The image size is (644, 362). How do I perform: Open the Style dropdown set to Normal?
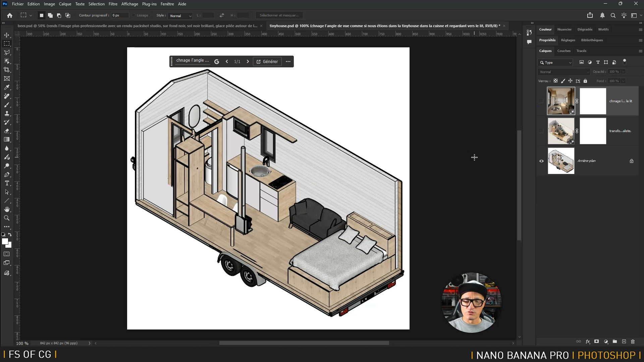tap(180, 15)
